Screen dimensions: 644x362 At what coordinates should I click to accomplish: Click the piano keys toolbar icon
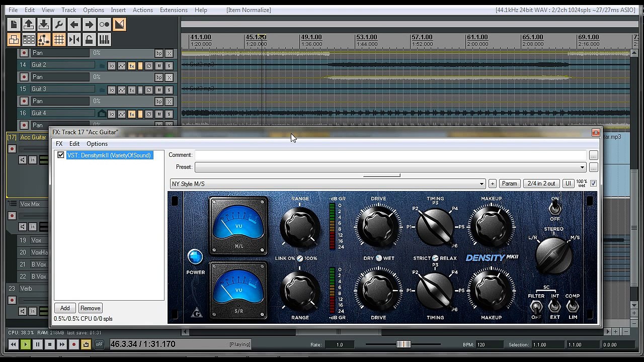(x=104, y=40)
